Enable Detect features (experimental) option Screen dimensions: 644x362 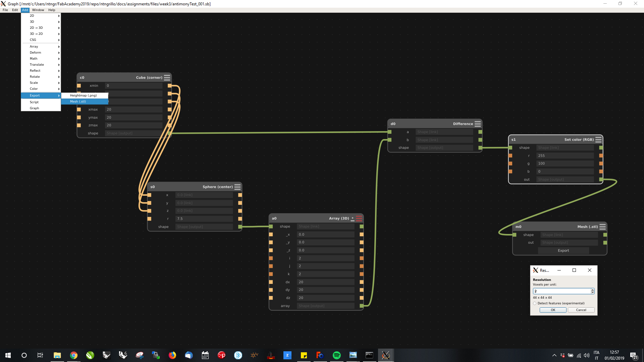[535, 303]
